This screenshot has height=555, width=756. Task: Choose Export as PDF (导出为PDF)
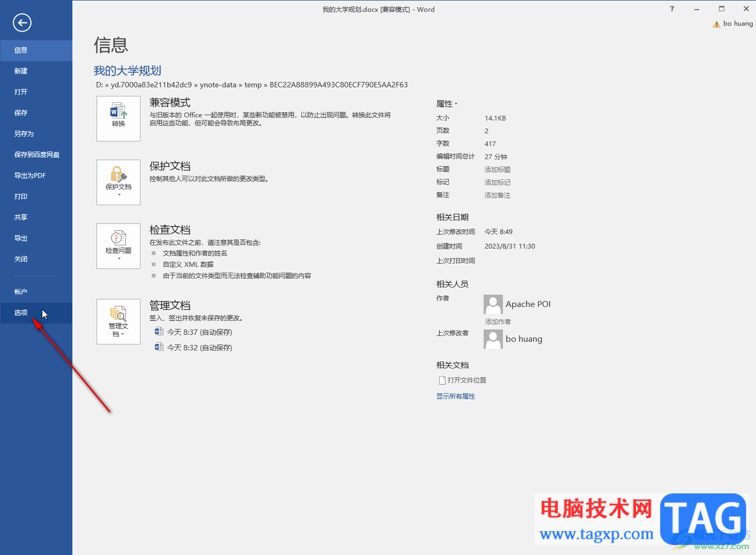point(36,176)
